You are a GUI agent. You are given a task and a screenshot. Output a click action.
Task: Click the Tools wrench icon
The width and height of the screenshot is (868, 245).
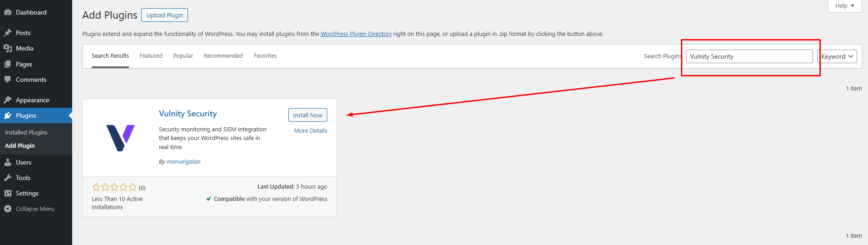(8, 178)
